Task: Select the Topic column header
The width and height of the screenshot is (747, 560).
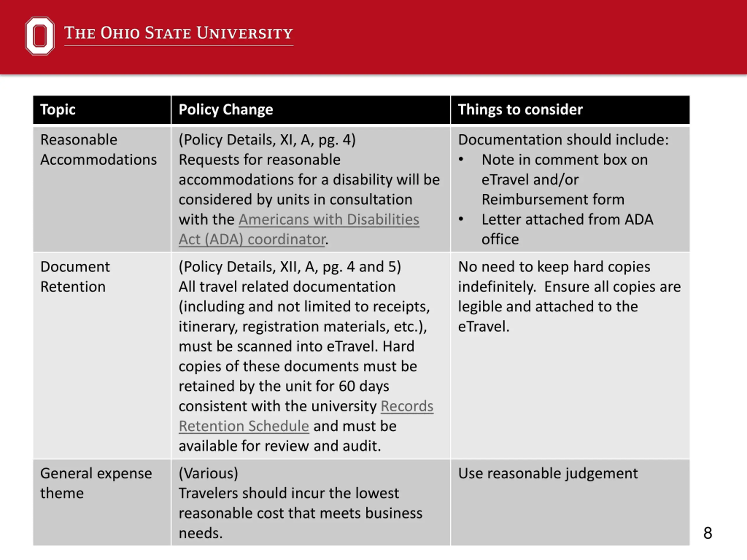Action: pyautogui.click(x=102, y=110)
